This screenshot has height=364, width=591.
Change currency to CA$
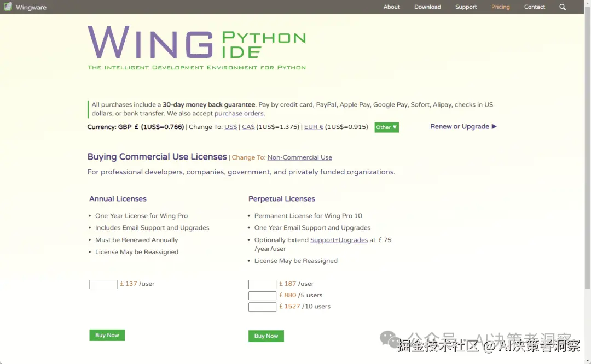248,127
